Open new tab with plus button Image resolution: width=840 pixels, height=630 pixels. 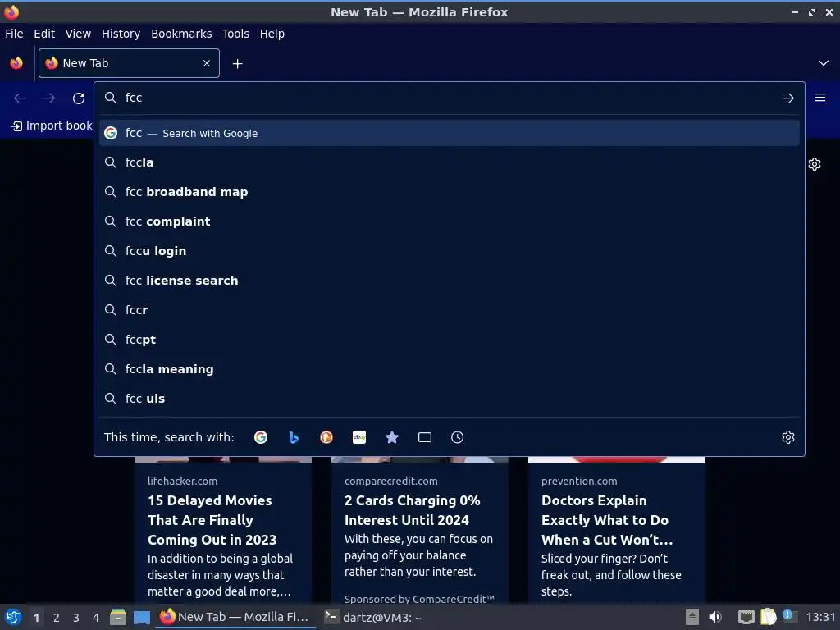click(237, 64)
